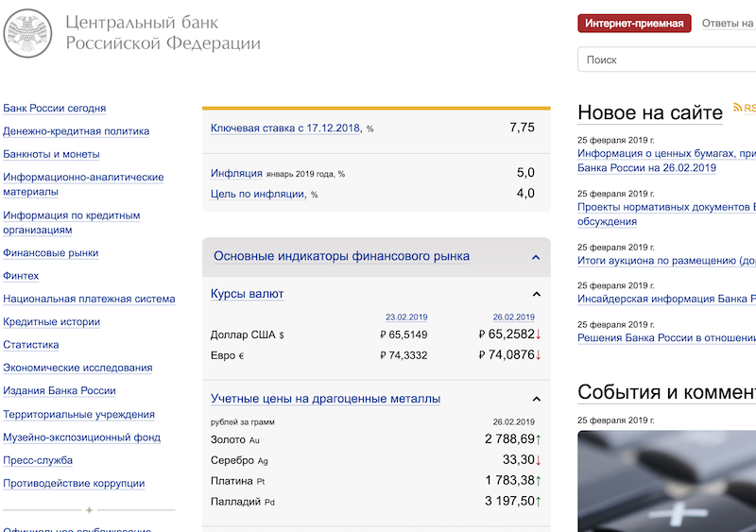This screenshot has height=532, width=756.
Task: Open Итоги аукциона по размещению news link
Action: pos(666,261)
